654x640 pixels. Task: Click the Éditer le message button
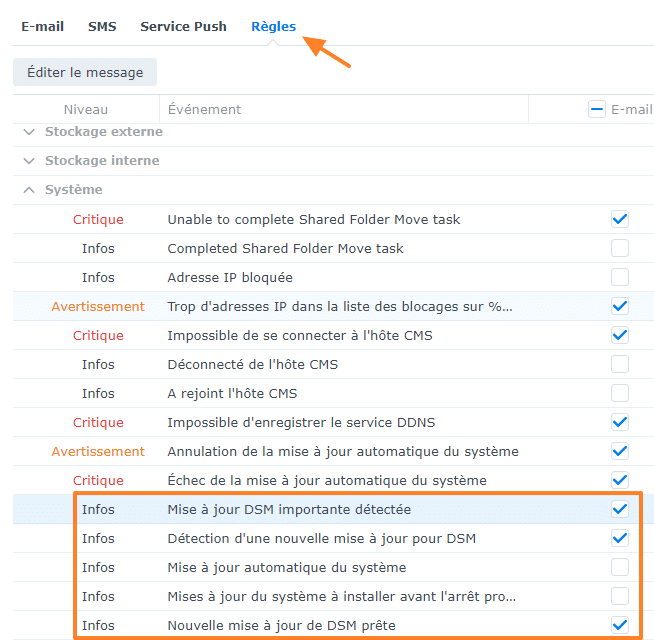click(85, 72)
